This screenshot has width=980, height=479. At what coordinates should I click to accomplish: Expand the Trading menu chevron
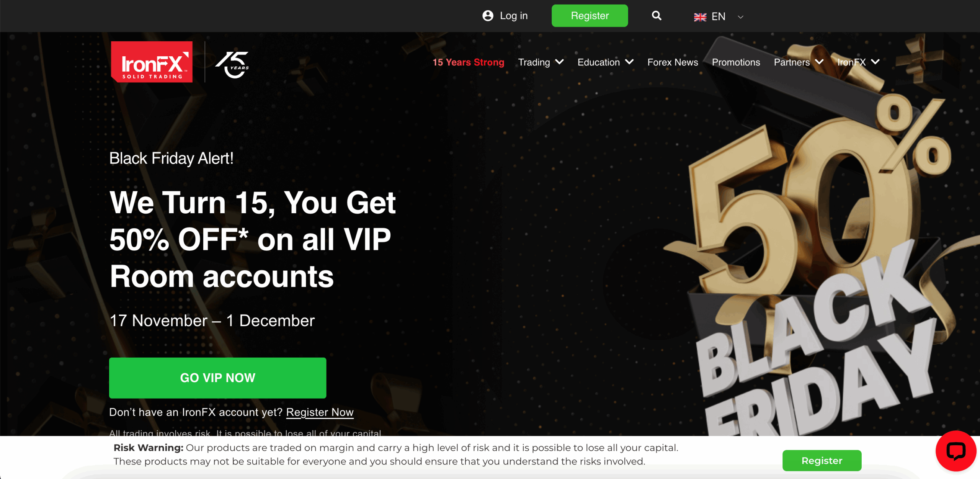pos(559,62)
